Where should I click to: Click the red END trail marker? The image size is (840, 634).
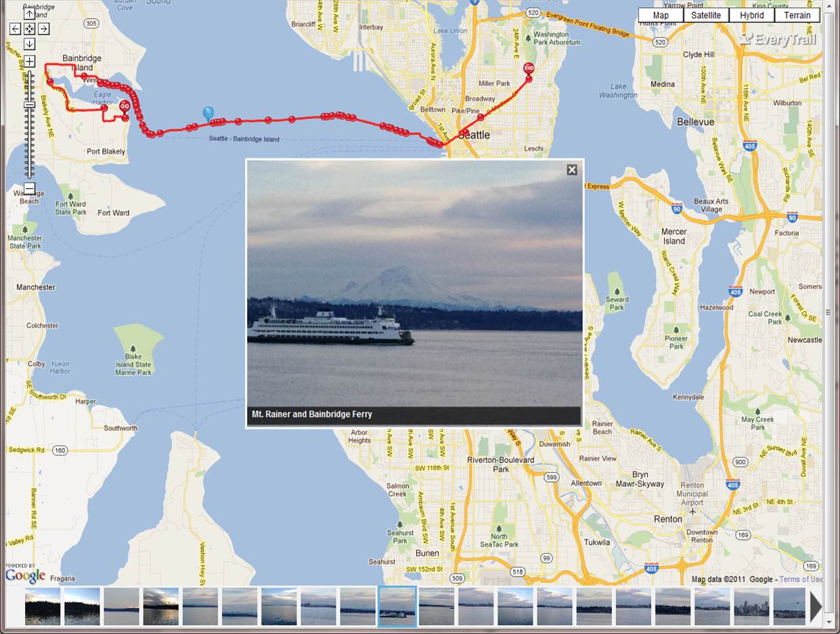[529, 69]
